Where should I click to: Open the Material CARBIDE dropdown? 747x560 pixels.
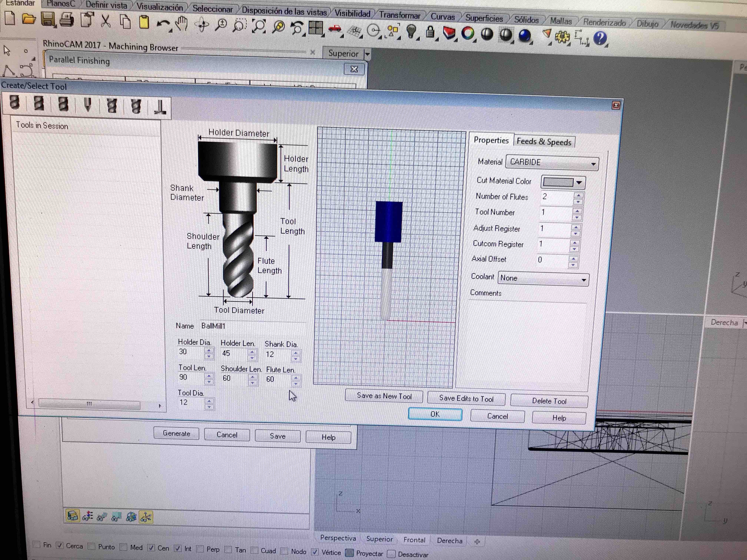pyautogui.click(x=593, y=164)
